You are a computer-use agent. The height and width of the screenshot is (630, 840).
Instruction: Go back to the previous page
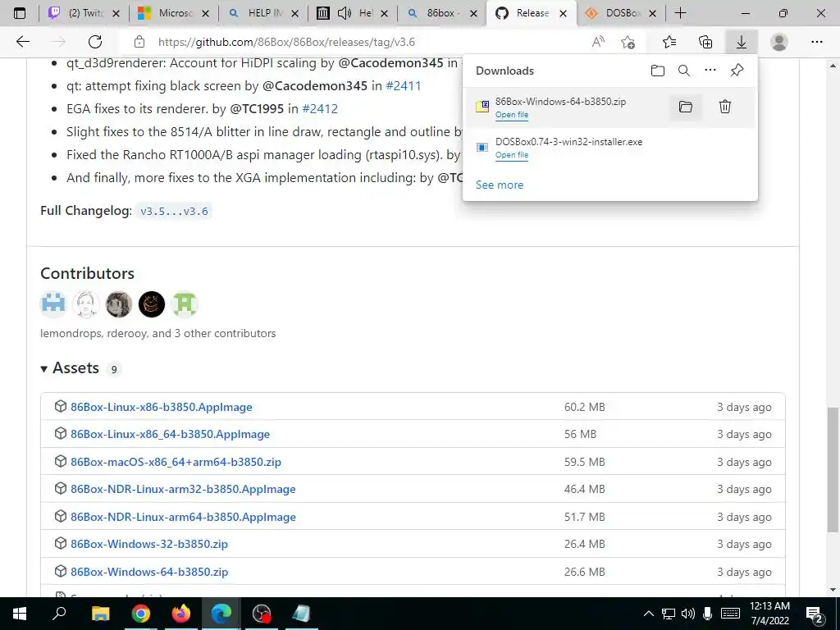22,42
